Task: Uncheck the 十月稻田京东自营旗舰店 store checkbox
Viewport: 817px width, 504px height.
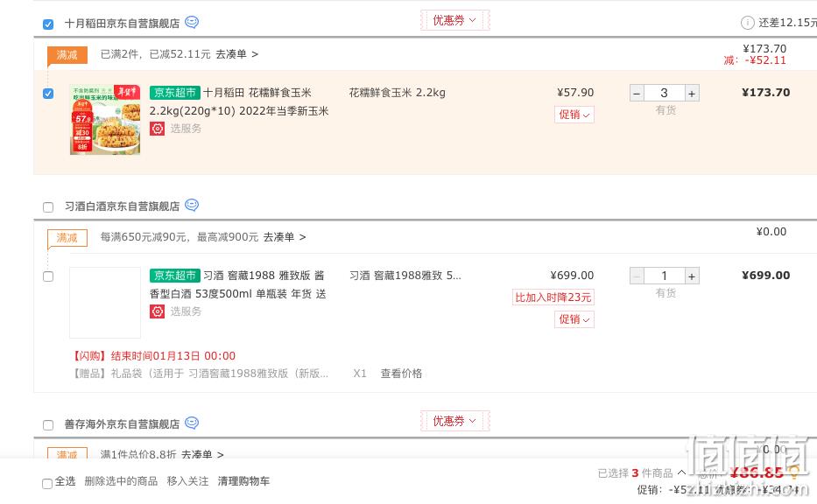Action: click(x=48, y=24)
